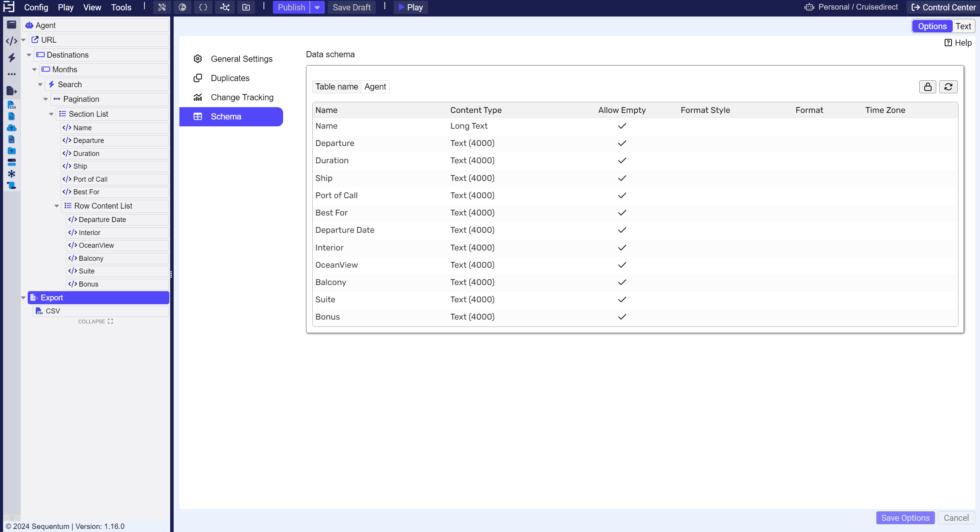Open the wrench and screwdriver tools icon
Image resolution: width=980 pixels, height=532 pixels.
pos(162,7)
